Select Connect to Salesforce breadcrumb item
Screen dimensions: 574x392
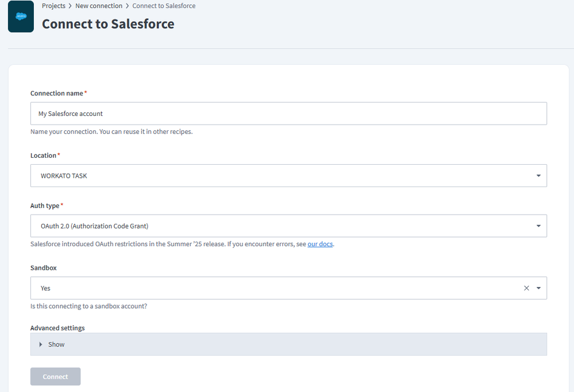pos(164,6)
